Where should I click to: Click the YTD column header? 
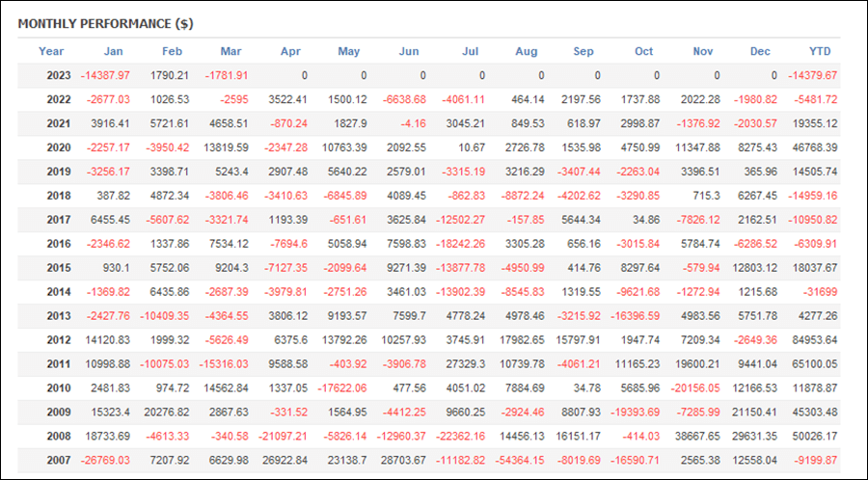coord(820,51)
